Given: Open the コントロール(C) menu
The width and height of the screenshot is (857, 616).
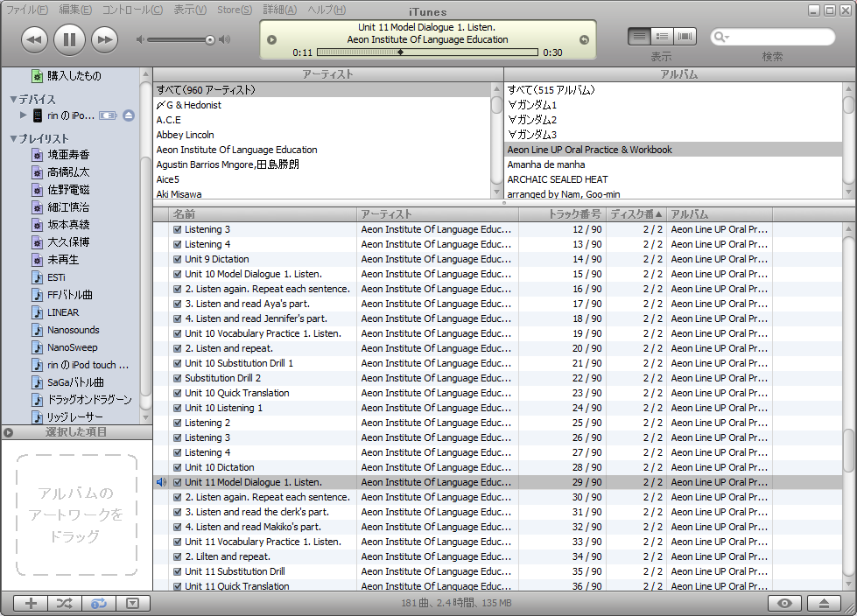Looking at the screenshot, I should [133, 10].
